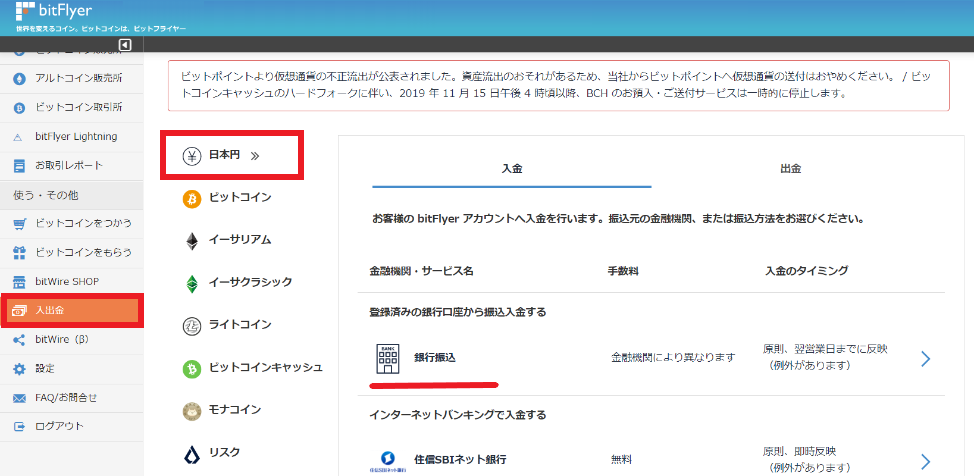Click the logout icon beside ログアウト
This screenshot has height=476, width=974.
20,427
